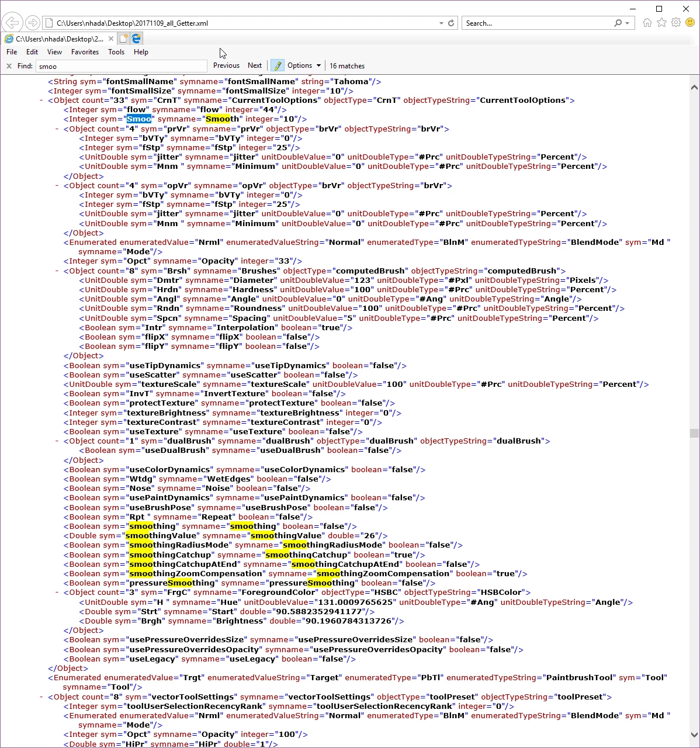Go to the Home page icon

(647, 23)
